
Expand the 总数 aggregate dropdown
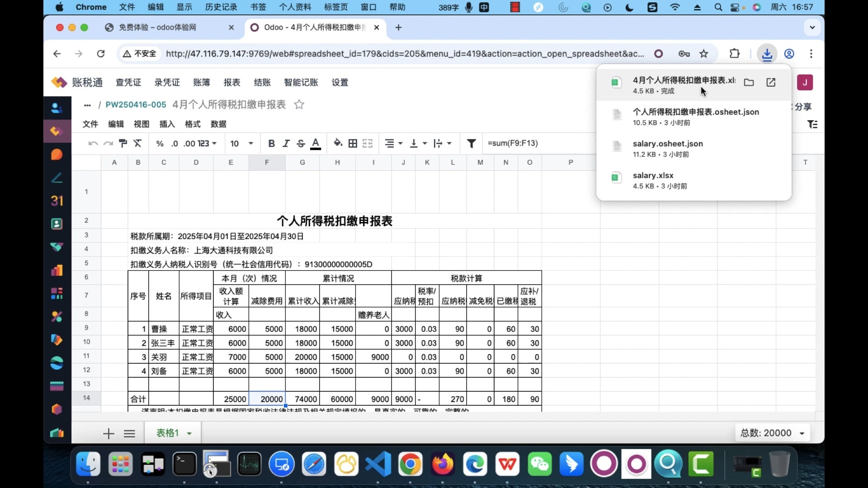click(802, 432)
